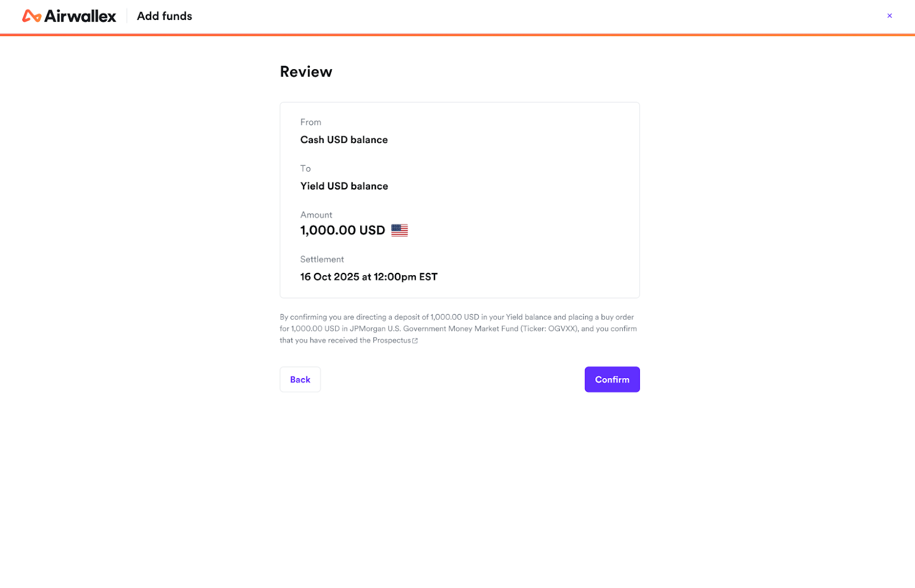Screen dimensions: 915x588
Task: Close the Add funds dialog
Action: (889, 16)
